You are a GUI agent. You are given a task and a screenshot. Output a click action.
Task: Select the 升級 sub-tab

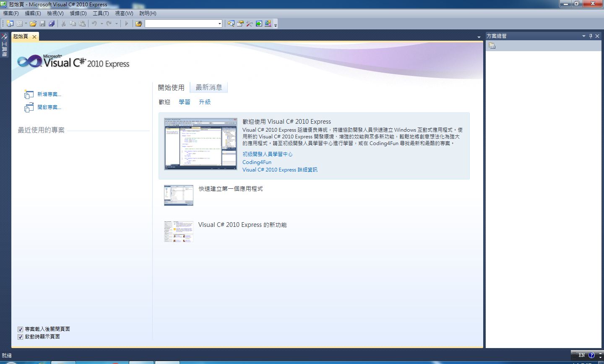[205, 102]
